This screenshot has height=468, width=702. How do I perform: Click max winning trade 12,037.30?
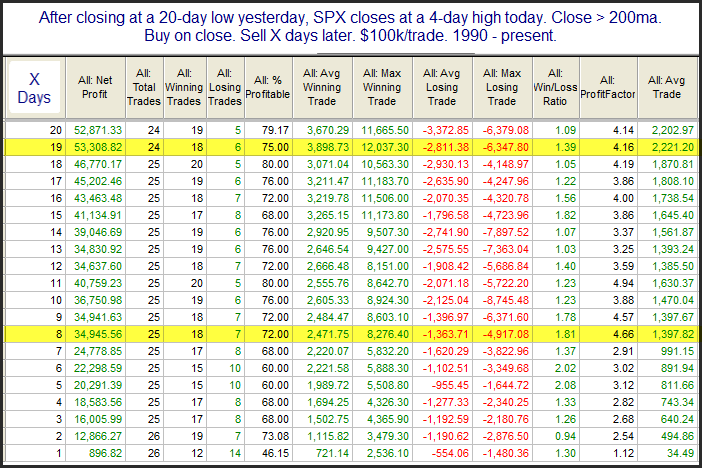point(385,147)
